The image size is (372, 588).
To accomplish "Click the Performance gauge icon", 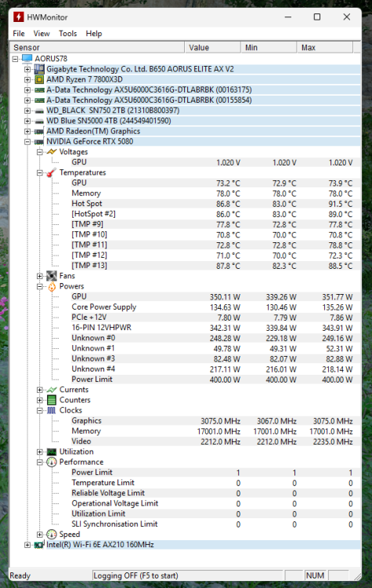I will coord(52,462).
